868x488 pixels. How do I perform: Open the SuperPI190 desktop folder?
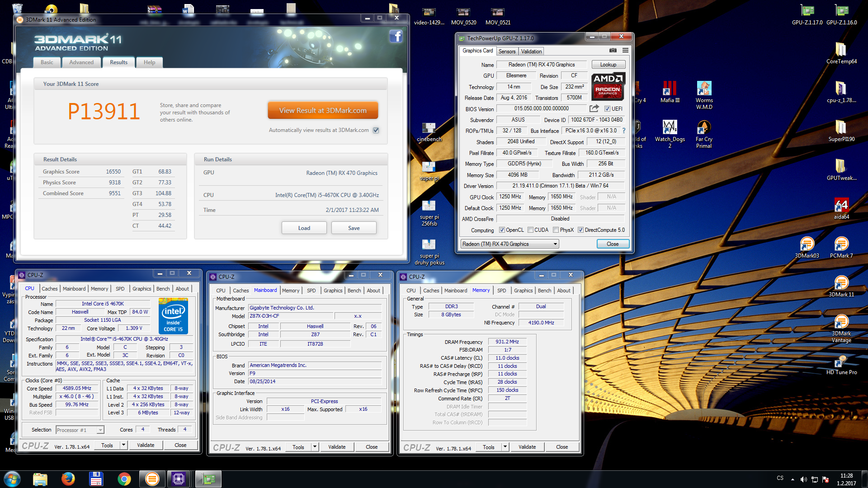pos(841,131)
